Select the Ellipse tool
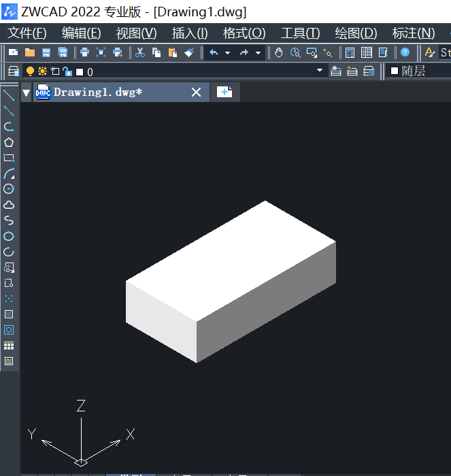451x476 pixels. (x=9, y=236)
